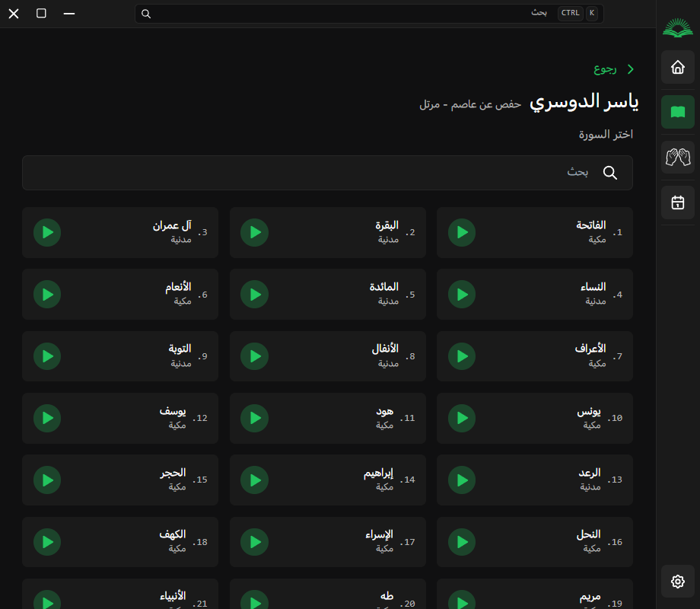Screen dimensions: 700x609
Task: Select surah name الإسراء
Action: click(x=380, y=534)
